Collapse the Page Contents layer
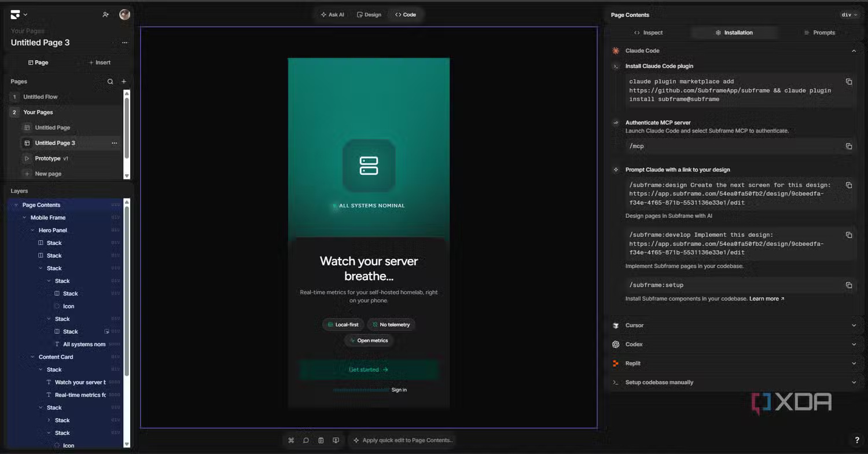Viewport: 868px width, 454px height. [x=16, y=205]
